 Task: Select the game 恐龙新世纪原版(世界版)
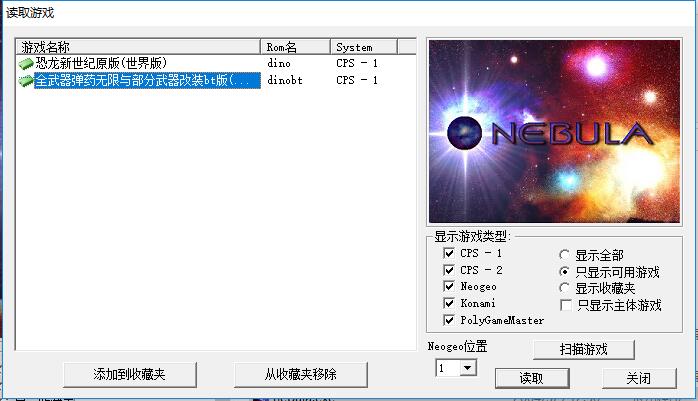pos(101,63)
